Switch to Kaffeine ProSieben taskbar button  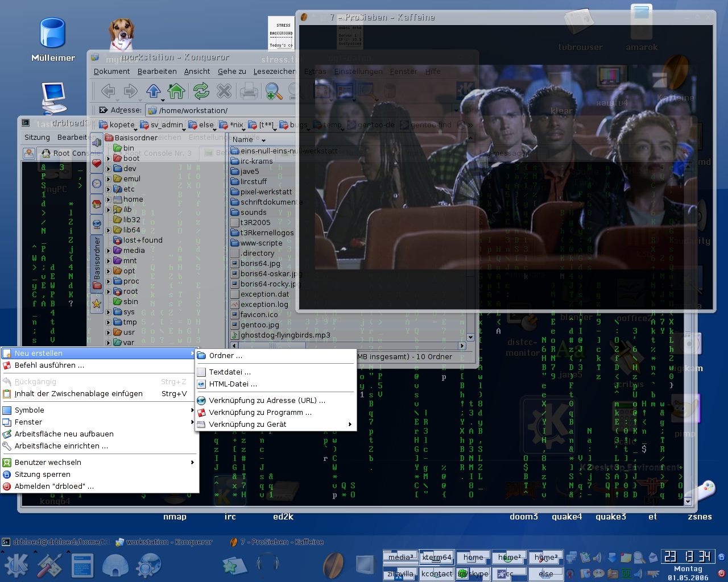pyautogui.click(x=277, y=542)
